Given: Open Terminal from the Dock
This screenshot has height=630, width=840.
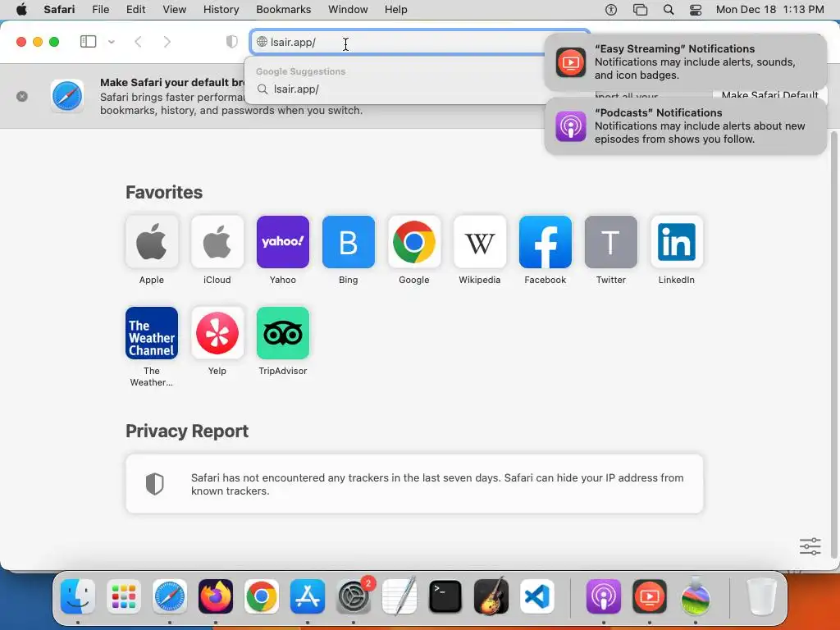Looking at the screenshot, I should [x=445, y=596].
